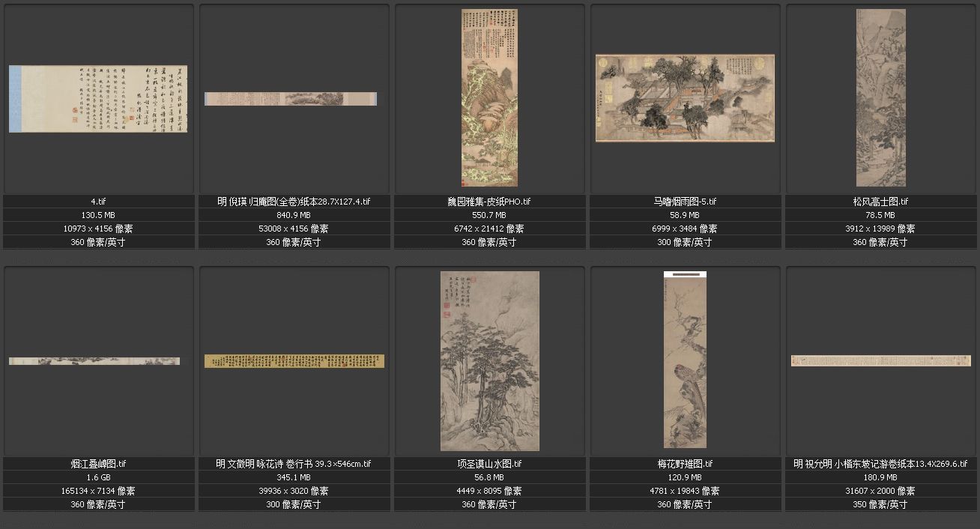The image size is (980, 529).
Task: Click the filename label "4.tif"
Action: (x=98, y=202)
